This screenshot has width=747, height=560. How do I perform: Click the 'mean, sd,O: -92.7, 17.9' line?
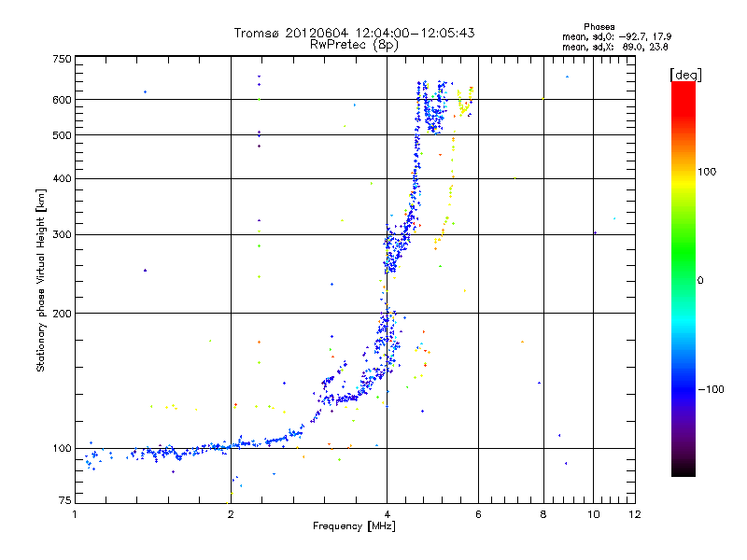click(617, 36)
